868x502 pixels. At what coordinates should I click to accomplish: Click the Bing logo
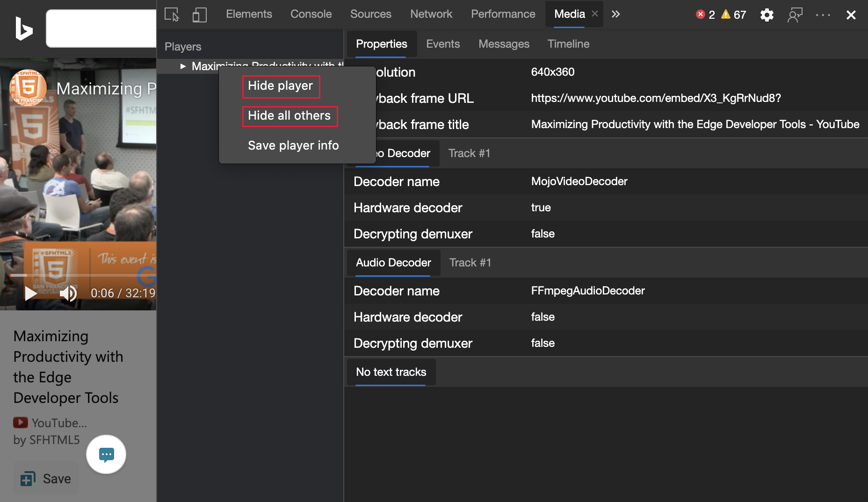coord(23,29)
